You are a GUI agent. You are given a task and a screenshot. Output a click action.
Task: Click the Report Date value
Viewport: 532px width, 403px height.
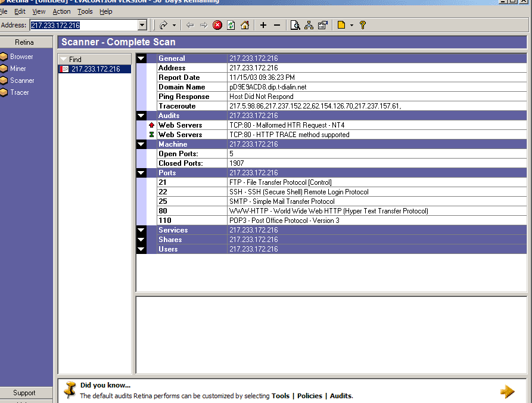pyautogui.click(x=262, y=77)
